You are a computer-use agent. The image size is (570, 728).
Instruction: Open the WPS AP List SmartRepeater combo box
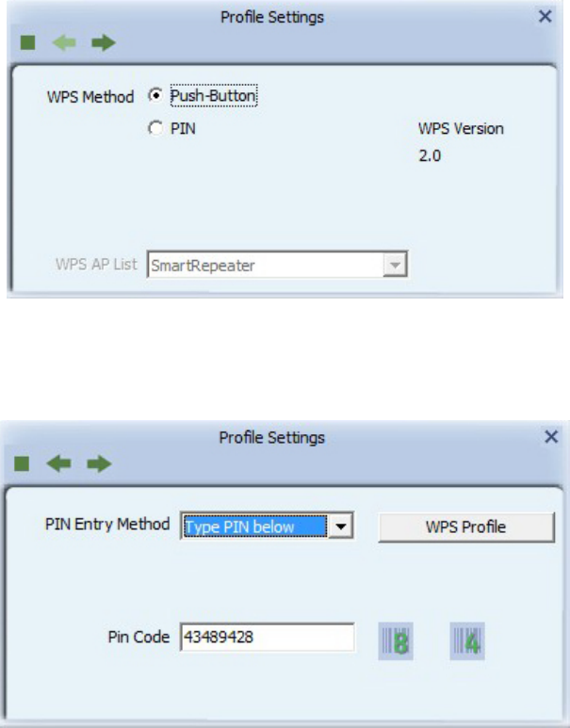point(264,266)
